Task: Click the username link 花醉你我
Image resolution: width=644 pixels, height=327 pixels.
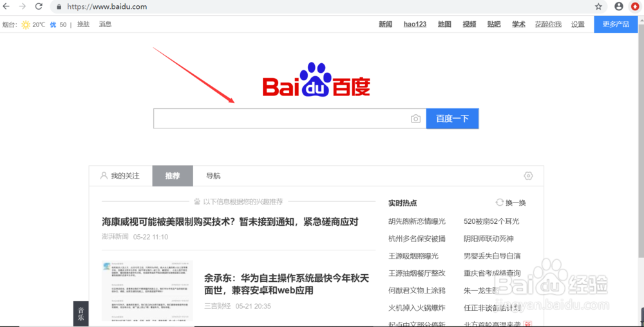Action: pyautogui.click(x=548, y=25)
